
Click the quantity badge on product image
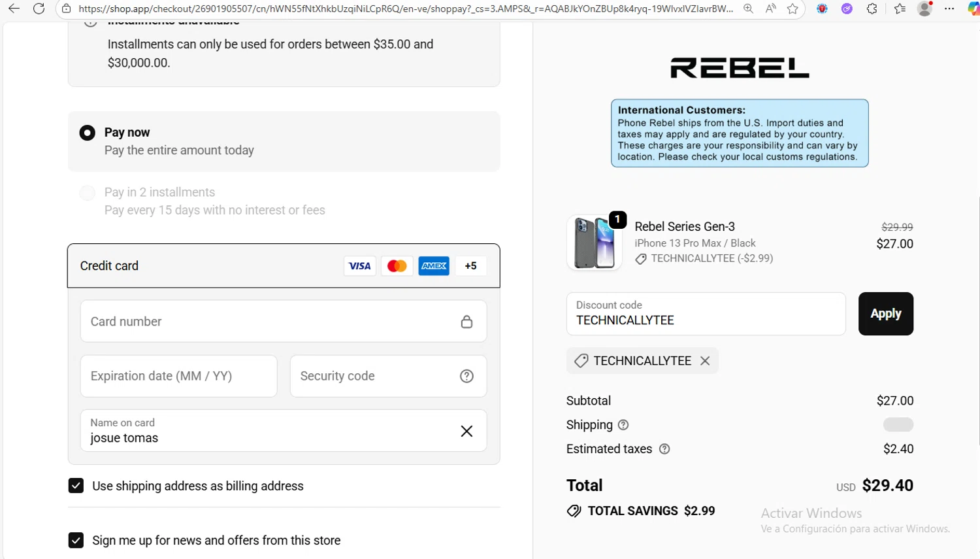[617, 220]
